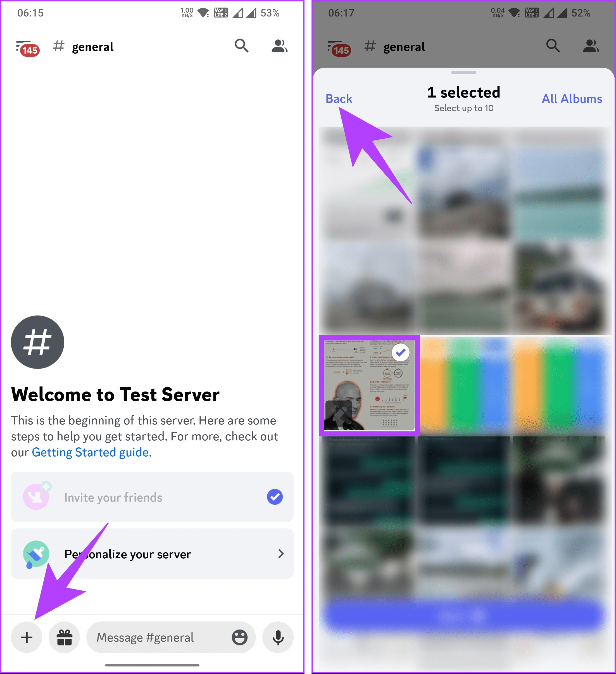Toggle image selection checkmark on infographic
This screenshot has height=674, width=616.
coord(401,350)
